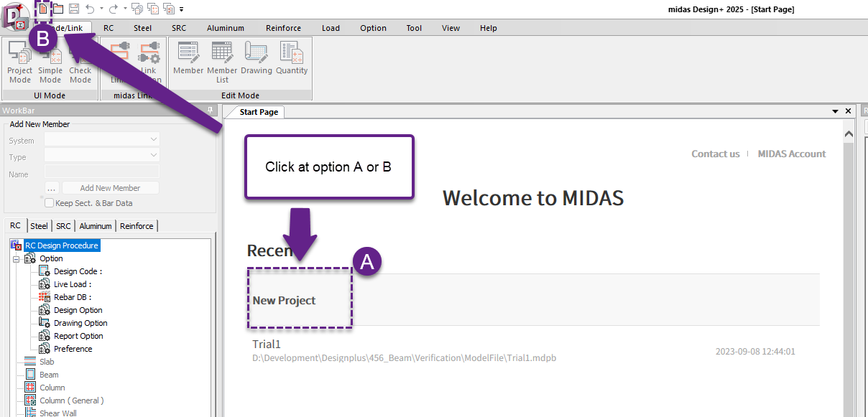The width and height of the screenshot is (868, 417).
Task: Open the Tool ribbon tab
Action: pos(414,28)
